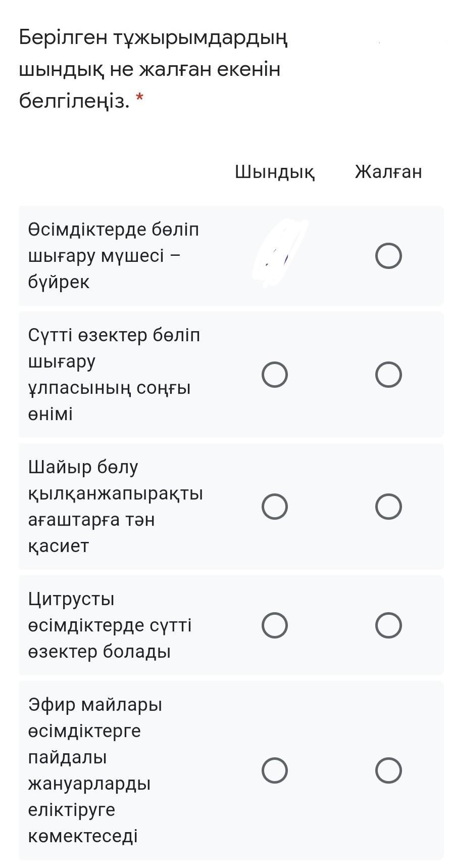This screenshot has height=868, width=449.
Task: Select Жалған for 'Сүтті өзектер' statement
Action: 388,375
